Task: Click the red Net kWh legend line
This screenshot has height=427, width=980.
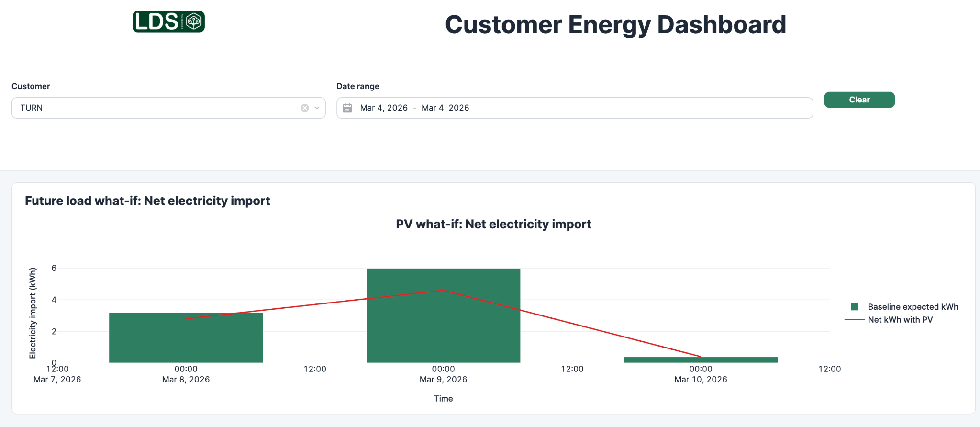Action: (854, 320)
